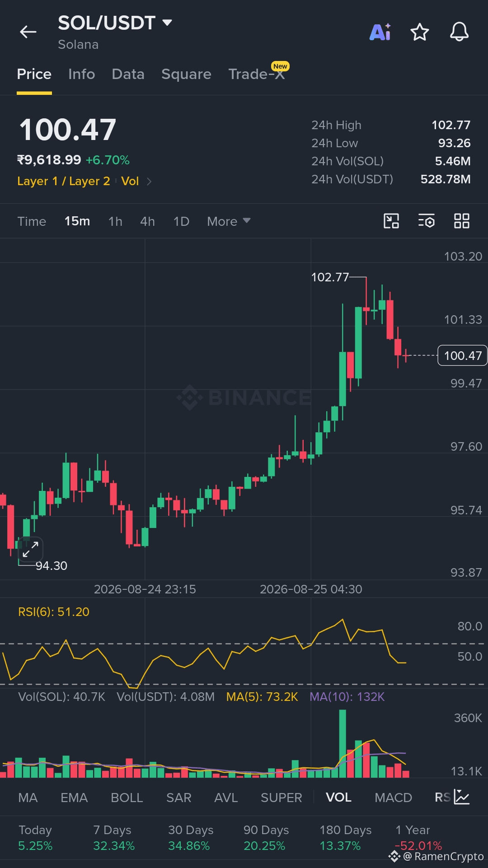This screenshot has height=868, width=488.
Task: Tap the ₹9,618.99 converted price
Action: (49, 160)
